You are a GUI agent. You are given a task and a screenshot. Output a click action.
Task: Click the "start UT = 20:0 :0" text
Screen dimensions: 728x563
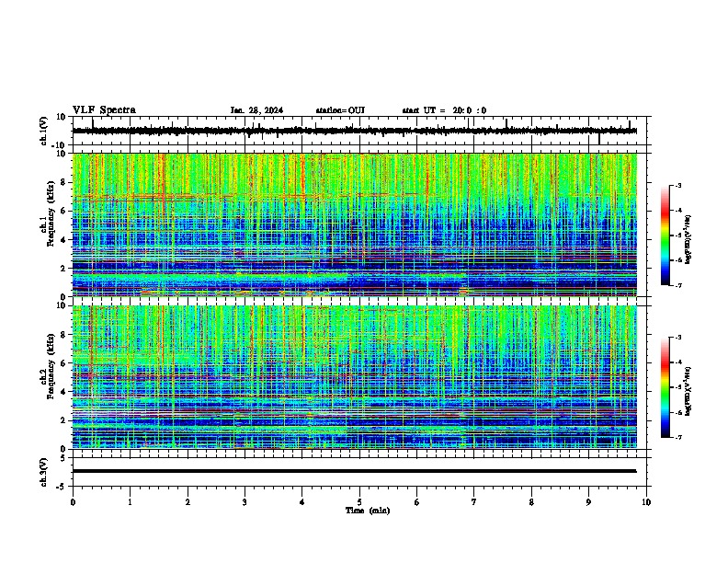(x=444, y=110)
